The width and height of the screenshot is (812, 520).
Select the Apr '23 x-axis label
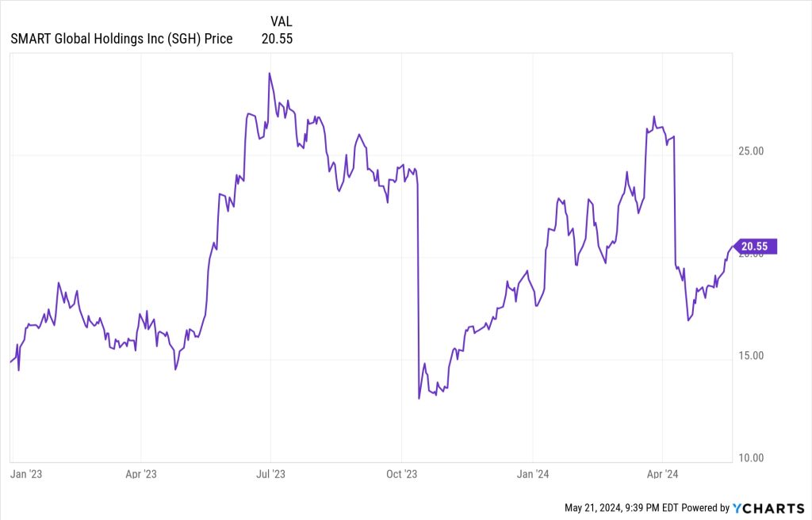141,474
